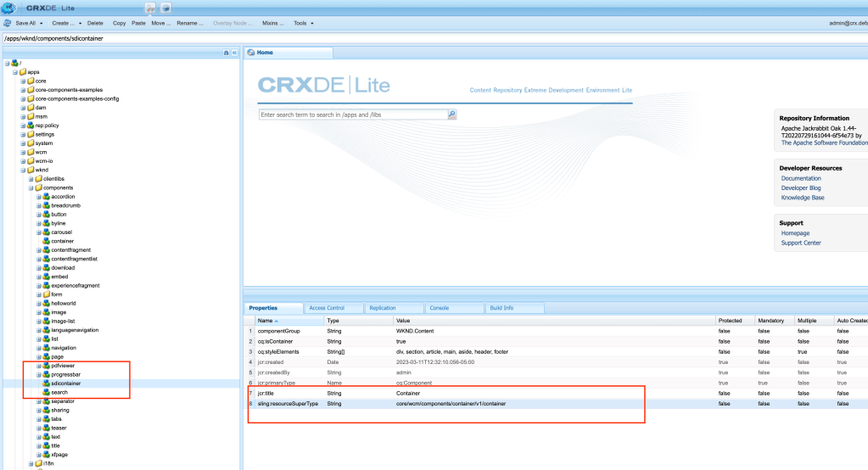Click the search magnifier icon on Home
Image resolution: width=868 pixels, height=470 pixels.
[452, 115]
